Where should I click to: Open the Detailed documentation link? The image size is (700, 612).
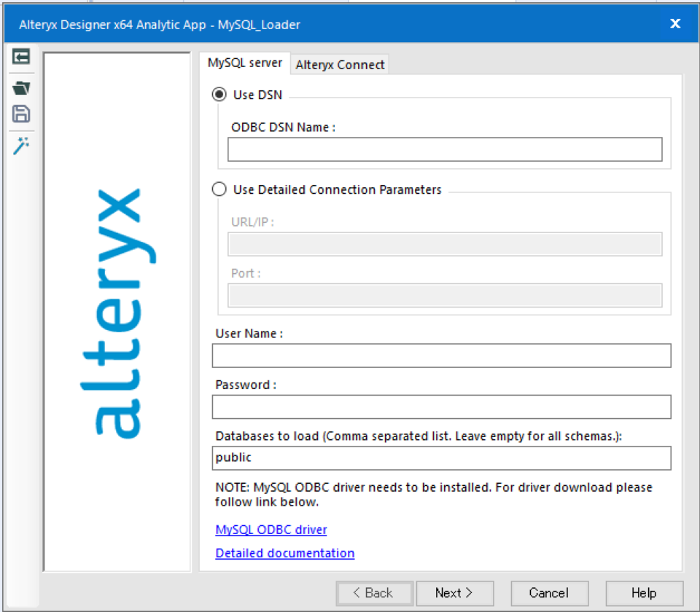tap(285, 553)
